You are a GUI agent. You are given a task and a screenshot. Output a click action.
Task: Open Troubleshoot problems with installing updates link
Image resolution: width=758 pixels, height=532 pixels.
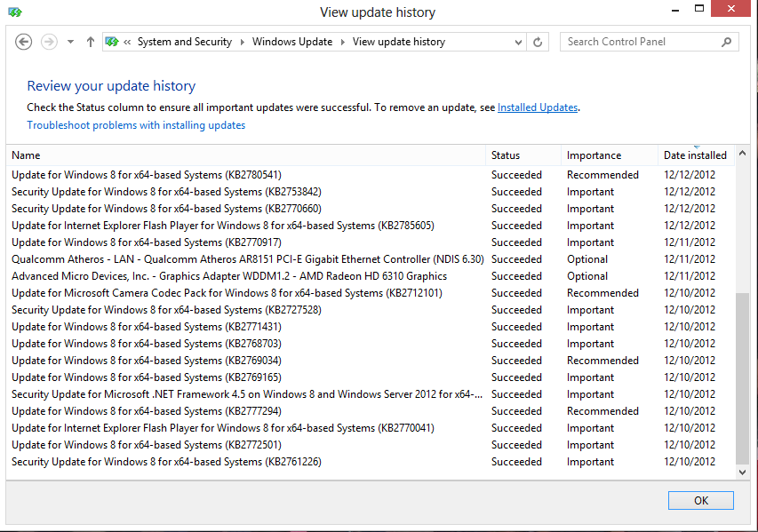coord(136,125)
